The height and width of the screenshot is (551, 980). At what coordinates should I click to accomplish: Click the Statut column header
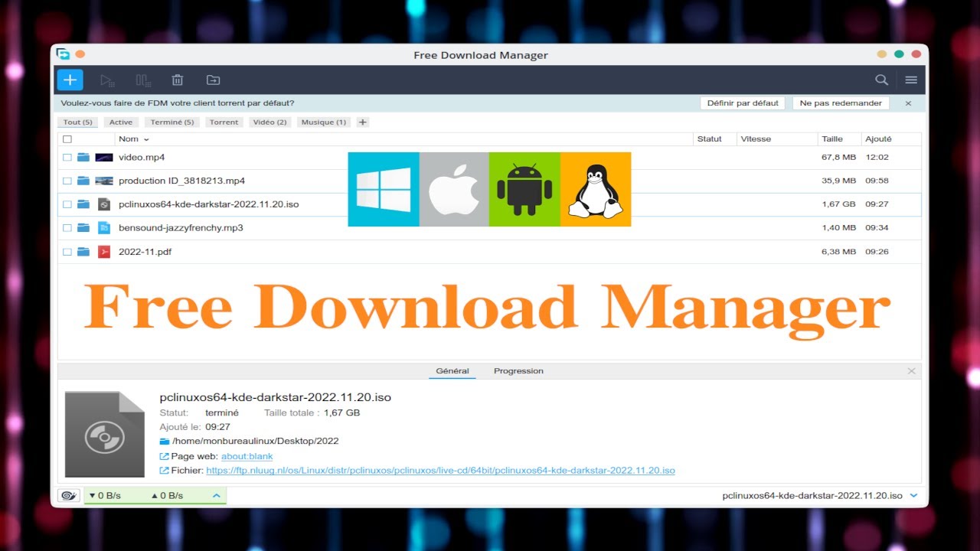[710, 139]
